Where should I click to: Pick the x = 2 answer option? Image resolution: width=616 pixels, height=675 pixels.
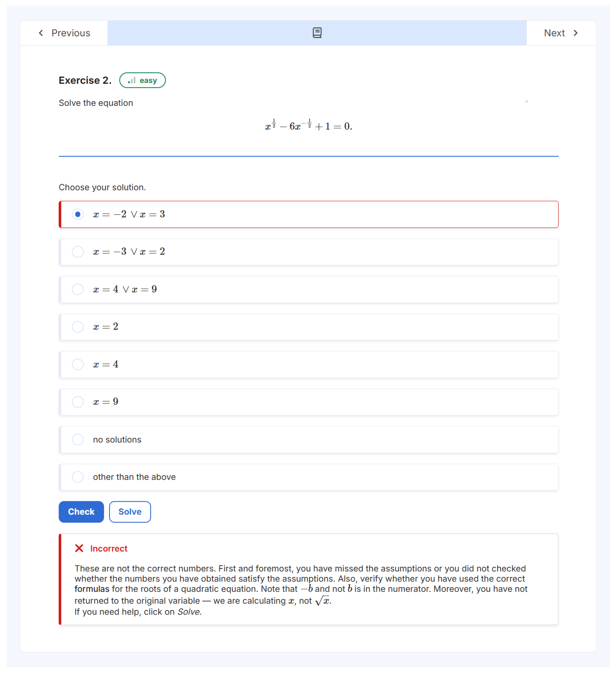78,327
